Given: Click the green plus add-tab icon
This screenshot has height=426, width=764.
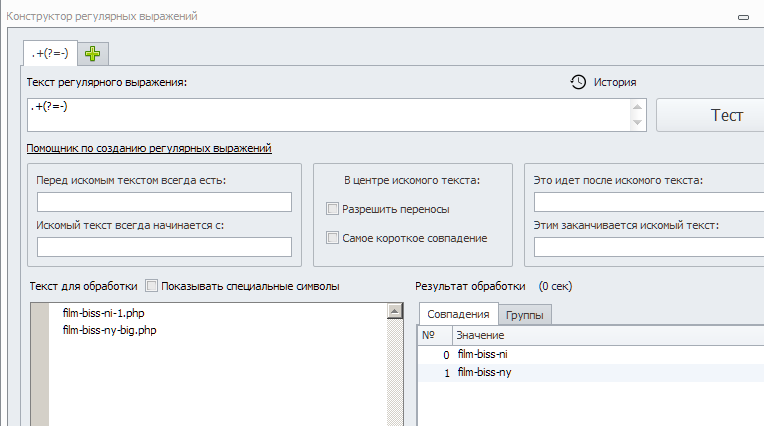Looking at the screenshot, I should [93, 53].
